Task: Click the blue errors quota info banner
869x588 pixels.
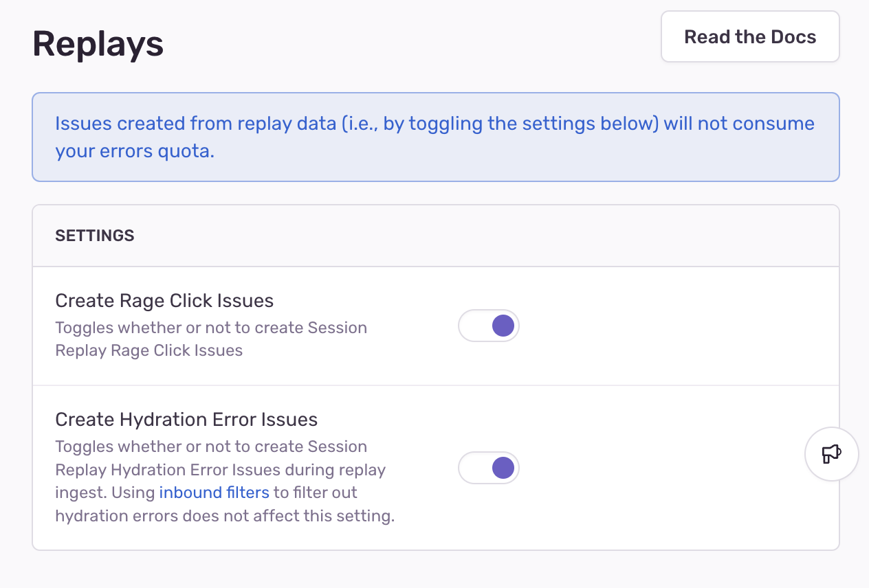Action: point(436,137)
